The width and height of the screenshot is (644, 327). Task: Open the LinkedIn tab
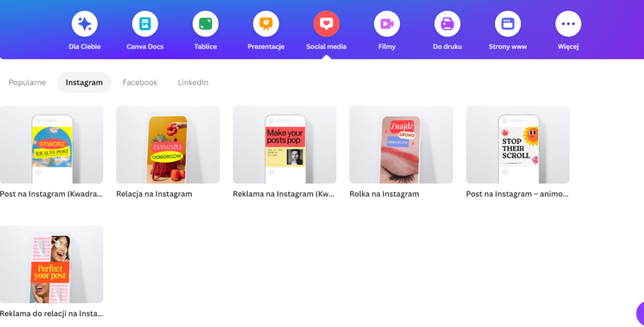tap(193, 82)
